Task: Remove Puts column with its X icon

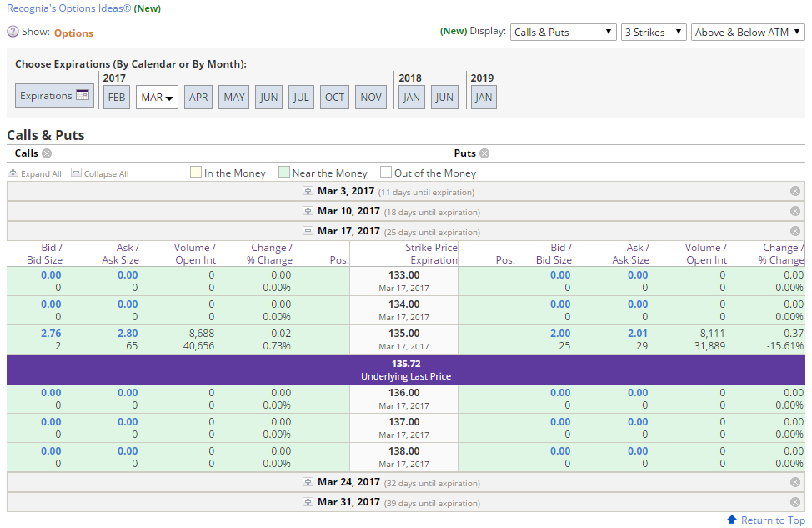Action: click(484, 153)
